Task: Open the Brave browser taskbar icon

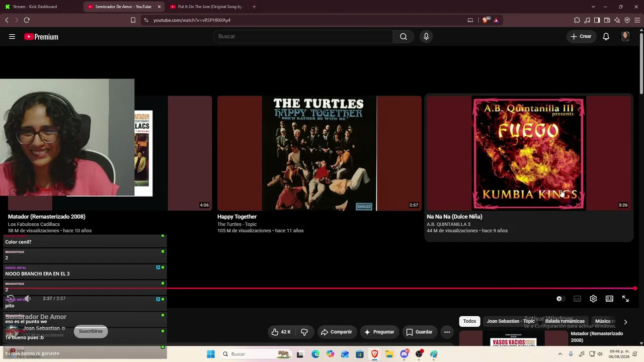Action: 374,354
